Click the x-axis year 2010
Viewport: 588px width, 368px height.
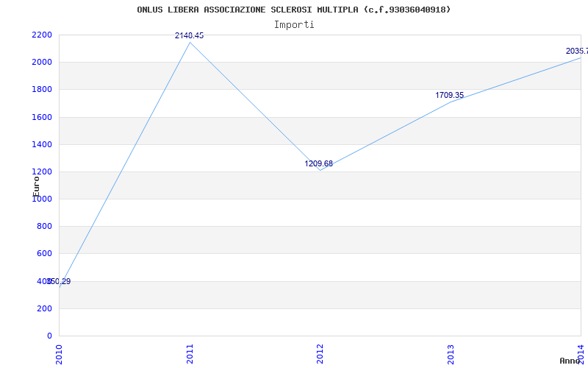tap(59, 354)
